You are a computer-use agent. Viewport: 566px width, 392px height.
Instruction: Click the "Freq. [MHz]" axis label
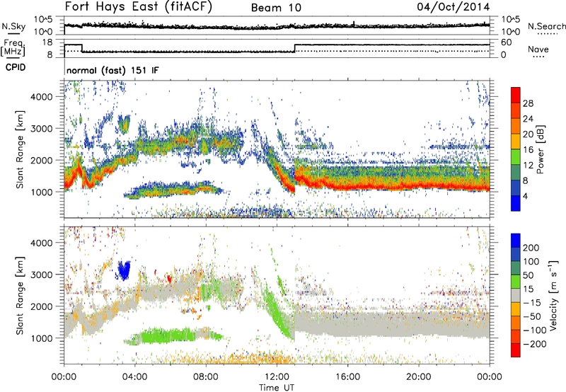tap(13, 47)
